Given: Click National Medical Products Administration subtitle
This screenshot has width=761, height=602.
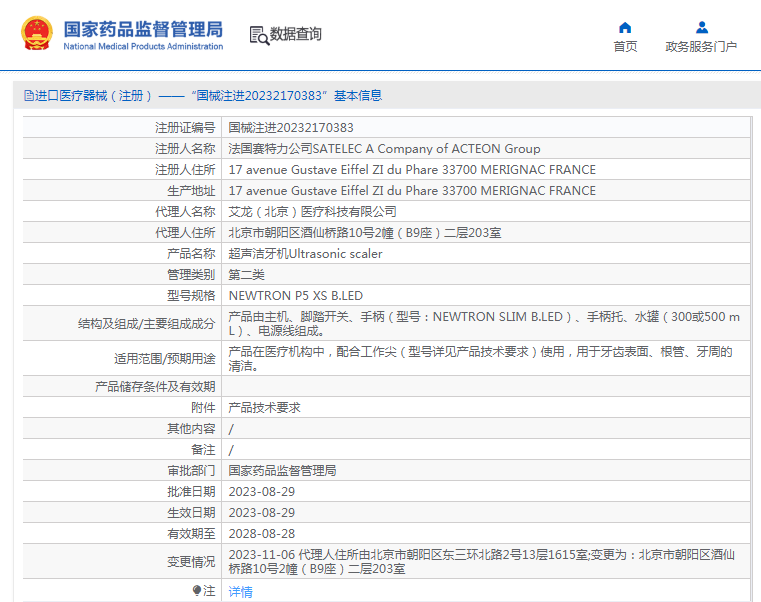Looking at the screenshot, I should point(143,47).
